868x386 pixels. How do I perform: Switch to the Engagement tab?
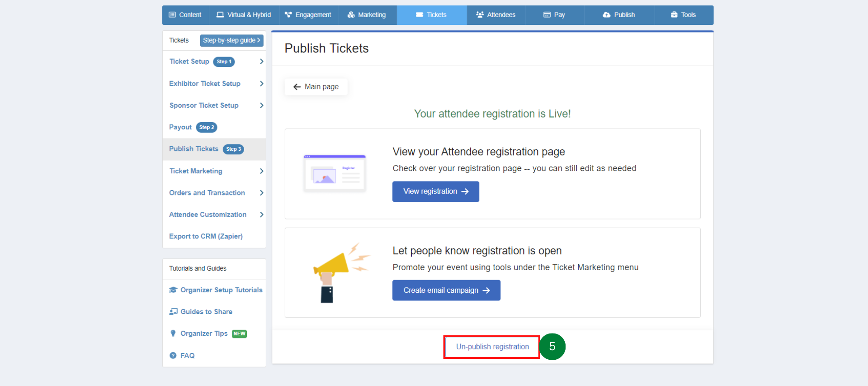click(308, 15)
